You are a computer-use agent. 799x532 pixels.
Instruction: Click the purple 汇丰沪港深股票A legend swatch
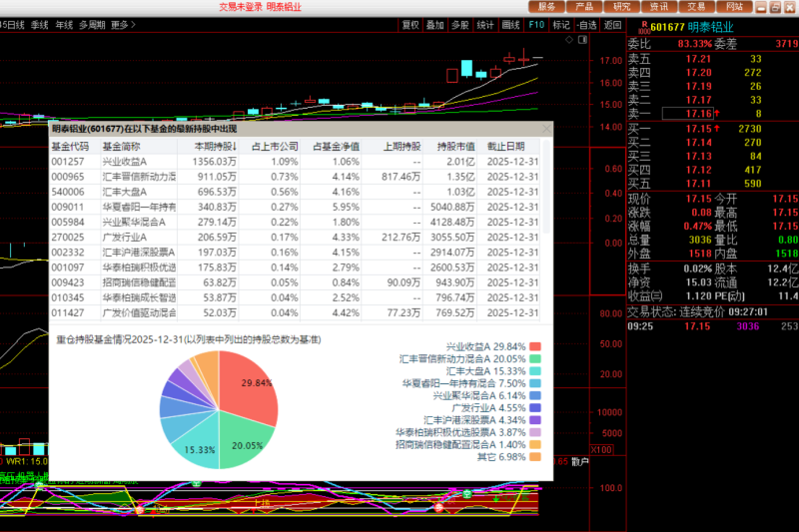click(x=535, y=420)
